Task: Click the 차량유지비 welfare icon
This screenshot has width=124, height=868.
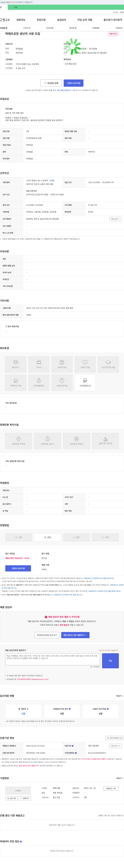Action: 62,364
